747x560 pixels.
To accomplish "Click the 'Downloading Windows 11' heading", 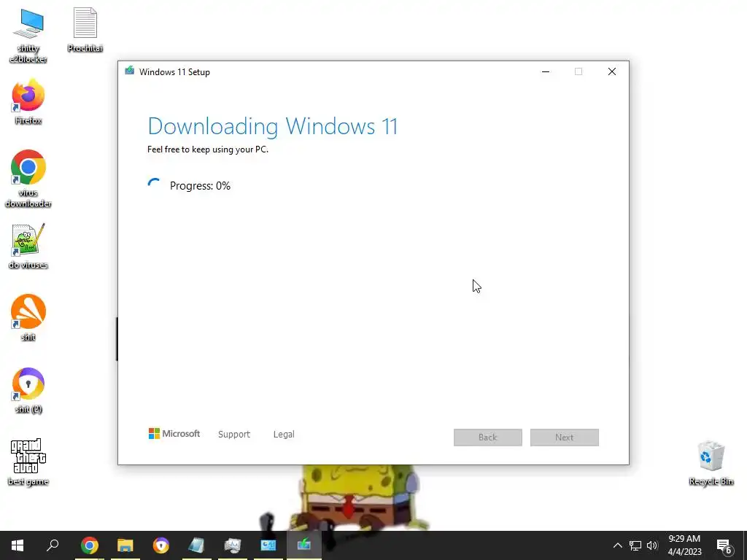I will (x=273, y=126).
